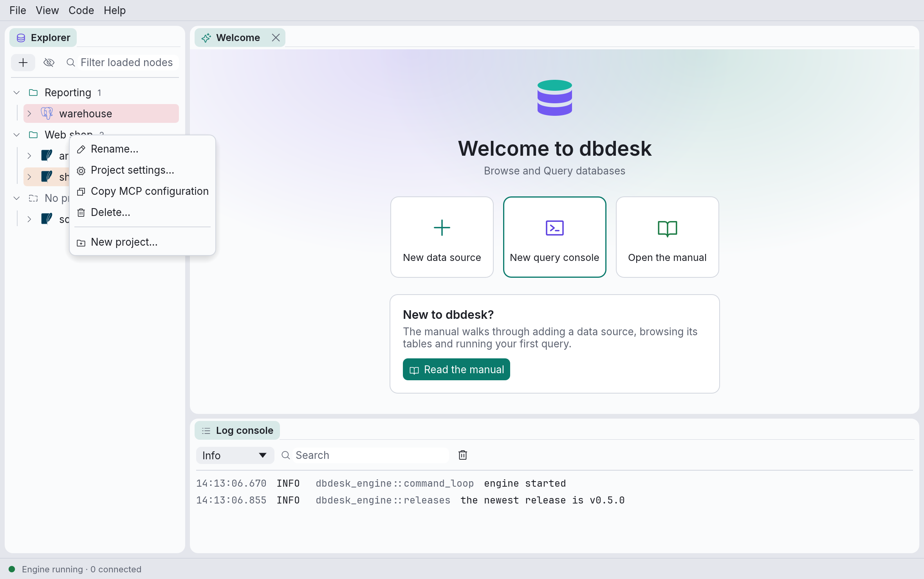Collapse the No project group chevron
This screenshot has height=579, width=924.
click(x=16, y=198)
